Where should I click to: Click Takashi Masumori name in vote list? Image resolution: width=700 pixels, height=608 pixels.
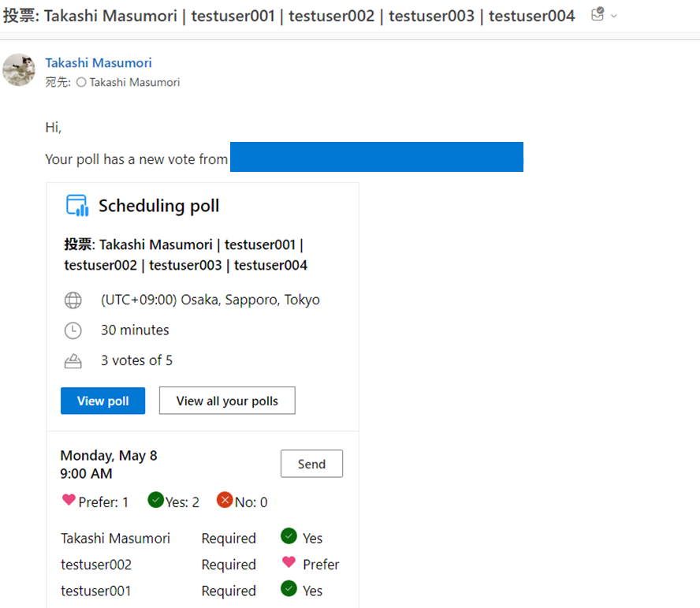tap(116, 539)
